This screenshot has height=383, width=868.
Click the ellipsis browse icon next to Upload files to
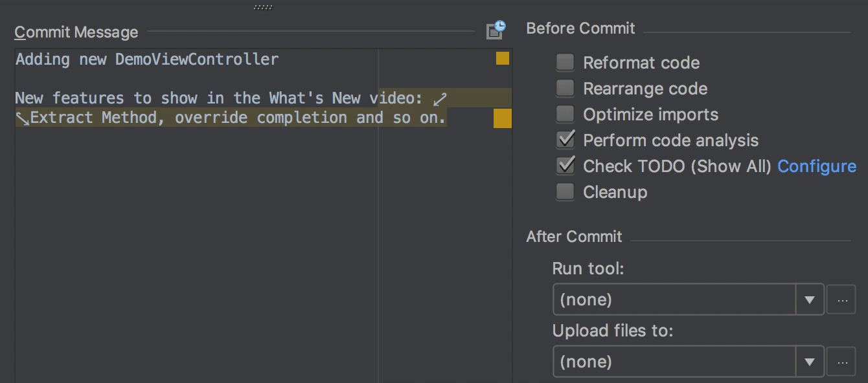pyautogui.click(x=841, y=362)
